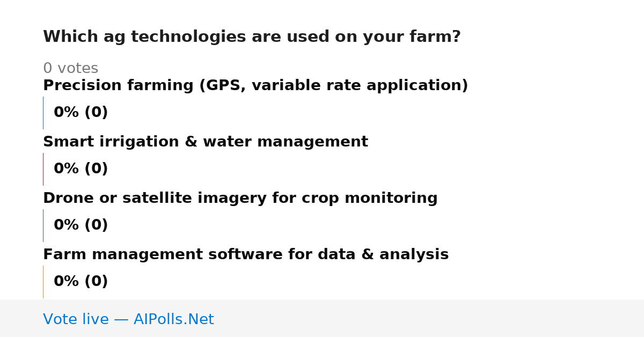Select the Smart irrigation & water management option
The width and height of the screenshot is (644, 337).
(x=206, y=142)
